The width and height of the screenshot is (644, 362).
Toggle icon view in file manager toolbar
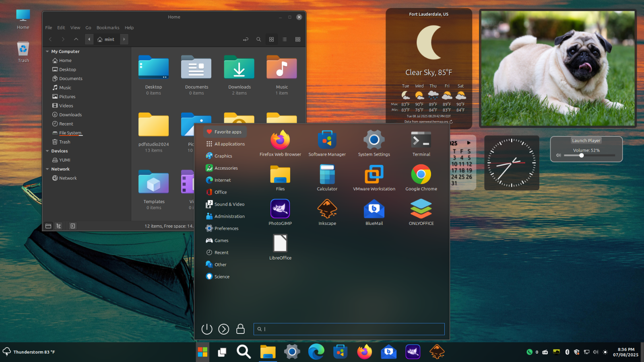[x=271, y=39]
